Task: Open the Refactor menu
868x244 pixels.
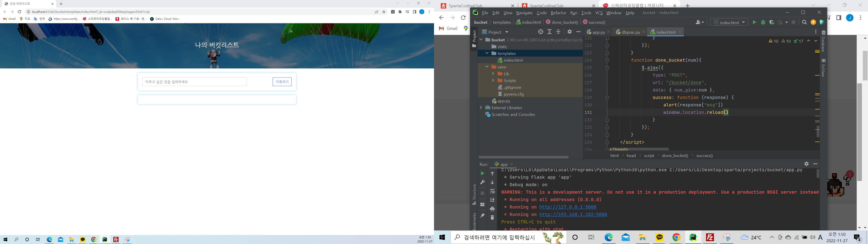Action: [x=558, y=13]
